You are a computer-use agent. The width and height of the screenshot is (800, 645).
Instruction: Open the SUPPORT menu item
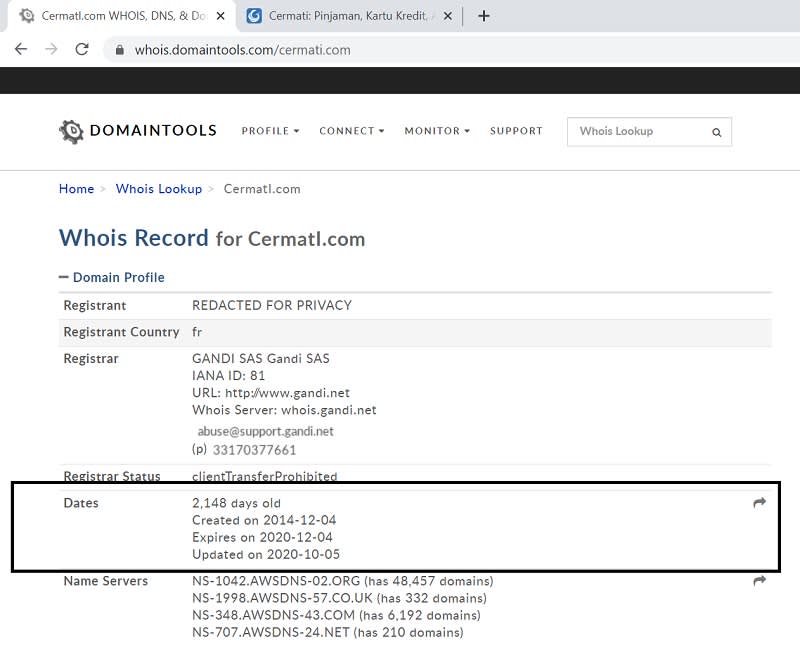click(516, 131)
